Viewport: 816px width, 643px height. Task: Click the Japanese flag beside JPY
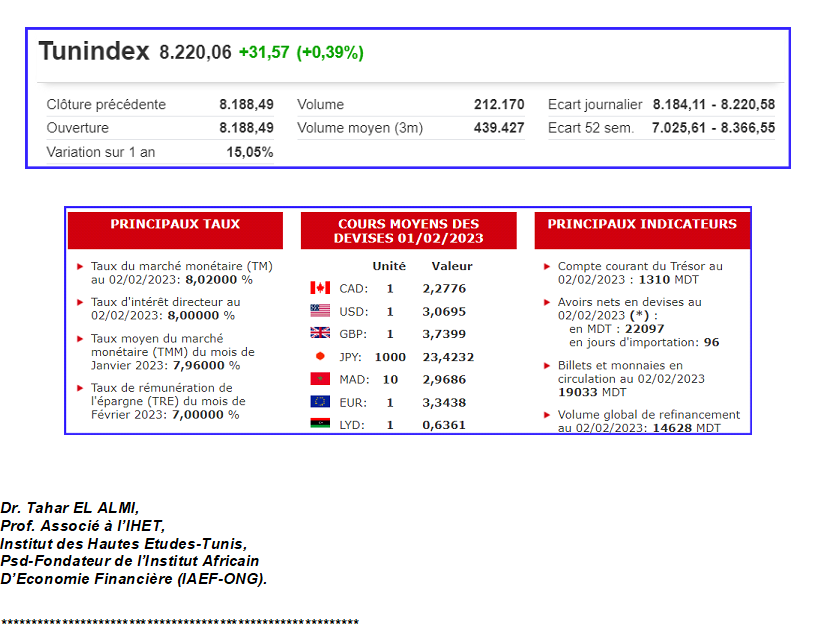320,356
